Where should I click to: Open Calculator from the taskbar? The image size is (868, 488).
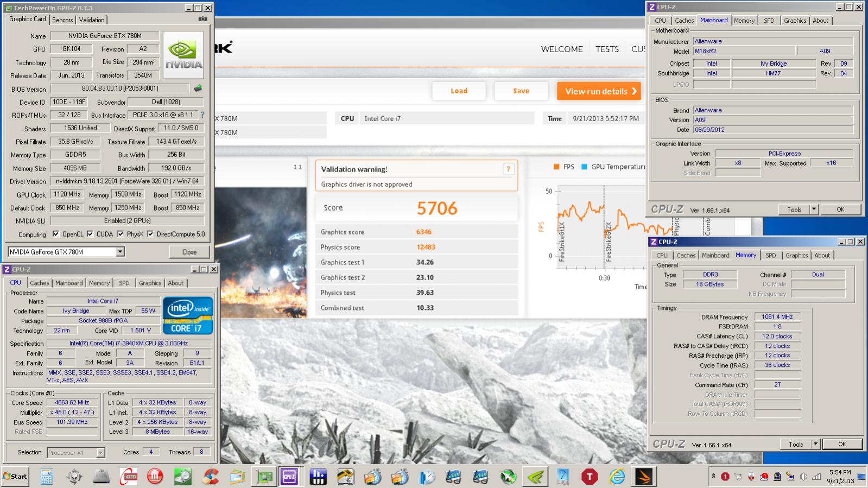[47, 477]
